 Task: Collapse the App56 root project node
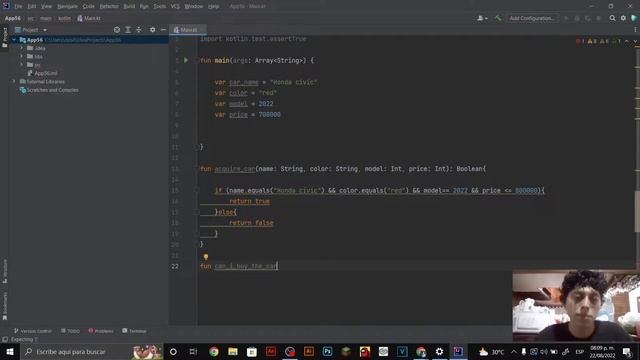(14, 40)
